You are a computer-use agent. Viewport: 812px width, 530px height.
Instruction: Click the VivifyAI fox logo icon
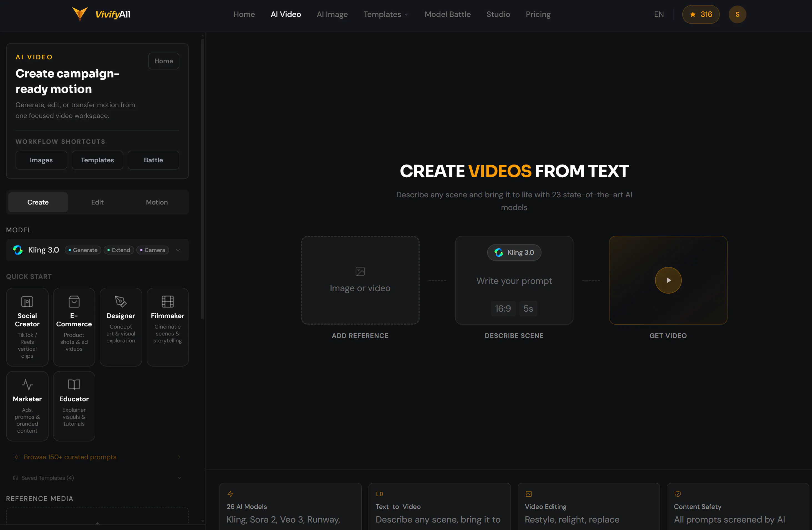80,14
